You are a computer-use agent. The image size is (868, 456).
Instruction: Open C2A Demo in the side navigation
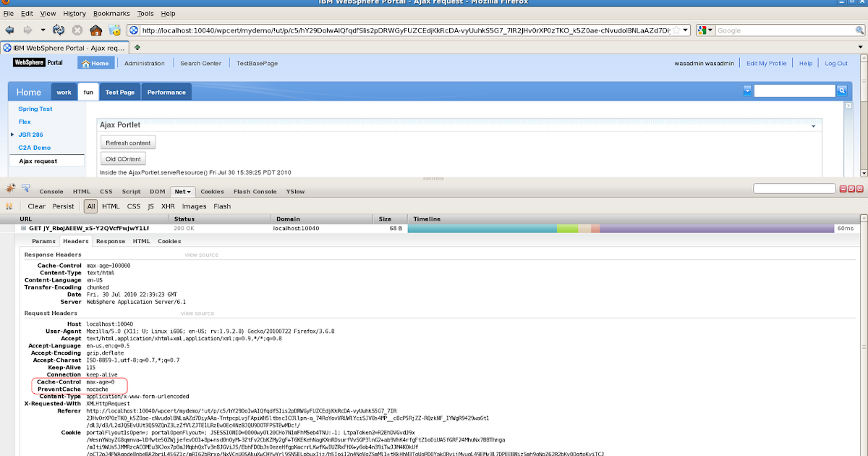click(x=34, y=148)
